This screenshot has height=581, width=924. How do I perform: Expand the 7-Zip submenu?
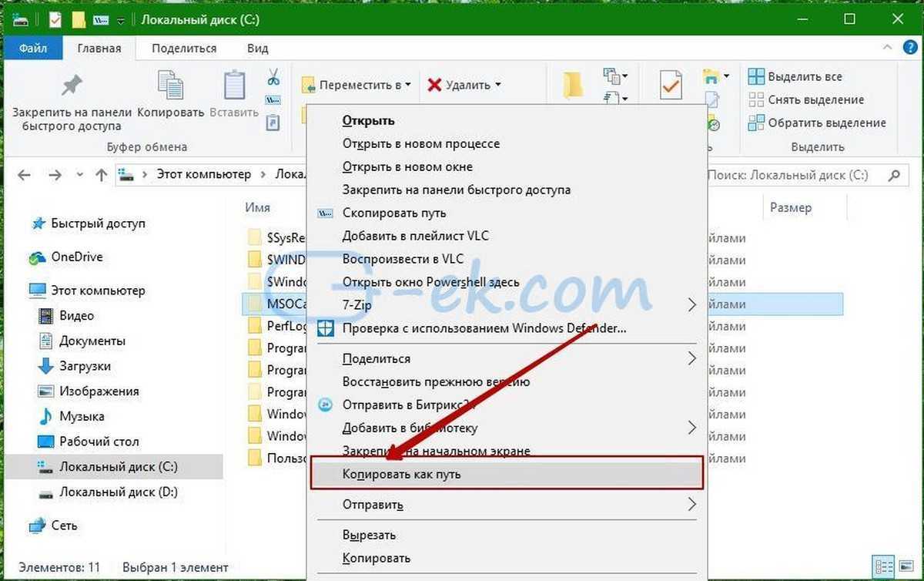point(691,305)
